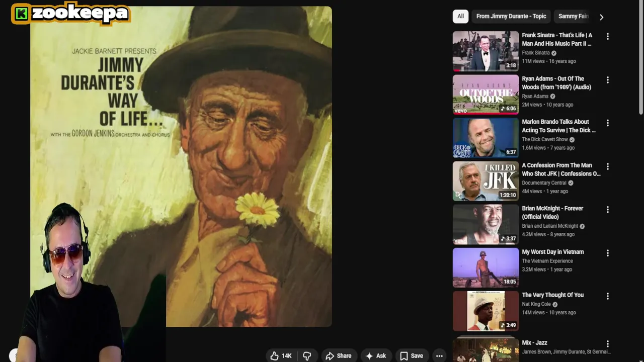Open the My Worst Day in Vietnam thumbnail
This screenshot has height=362, width=644.
click(486, 268)
